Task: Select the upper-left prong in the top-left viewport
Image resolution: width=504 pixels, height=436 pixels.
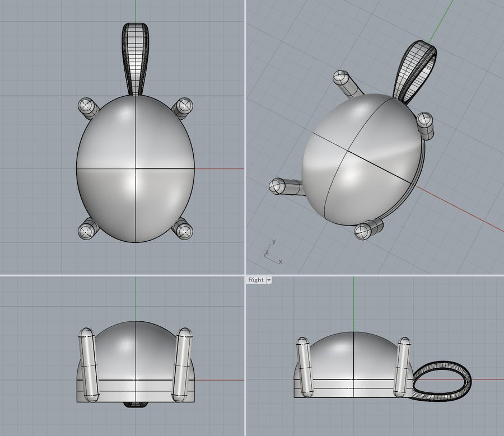Action: click(x=87, y=106)
